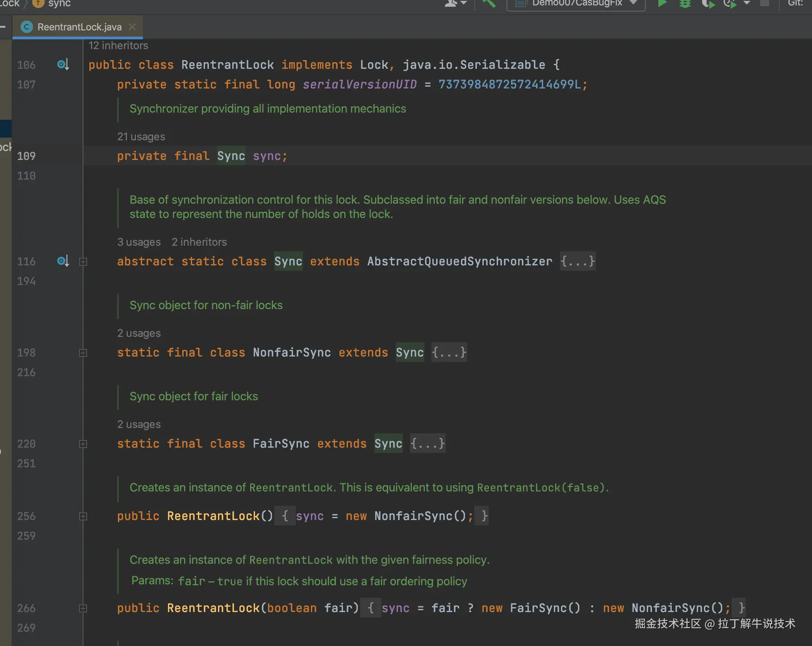Click the class icon on ReentrantLock.java tab
Viewport: 812px width, 646px height.
click(x=27, y=27)
